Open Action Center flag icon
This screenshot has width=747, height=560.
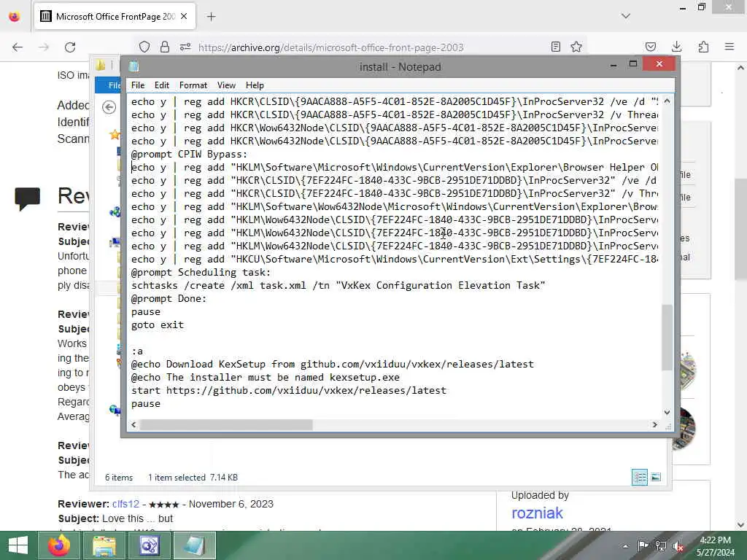[643, 545]
